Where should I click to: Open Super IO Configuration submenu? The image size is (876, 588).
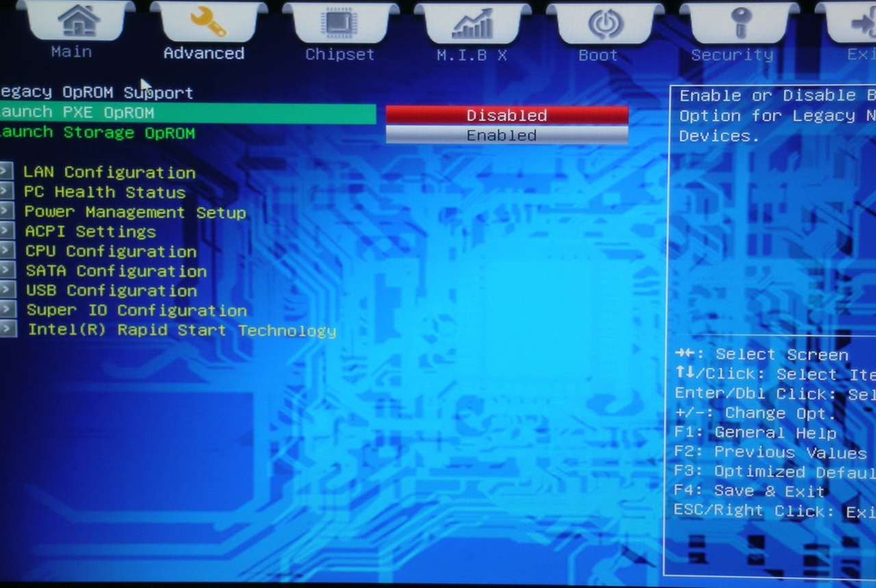click(137, 311)
